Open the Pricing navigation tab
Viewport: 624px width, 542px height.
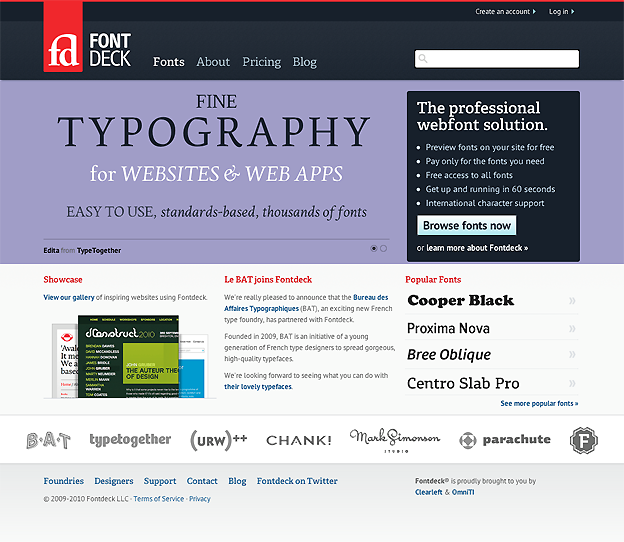click(262, 62)
